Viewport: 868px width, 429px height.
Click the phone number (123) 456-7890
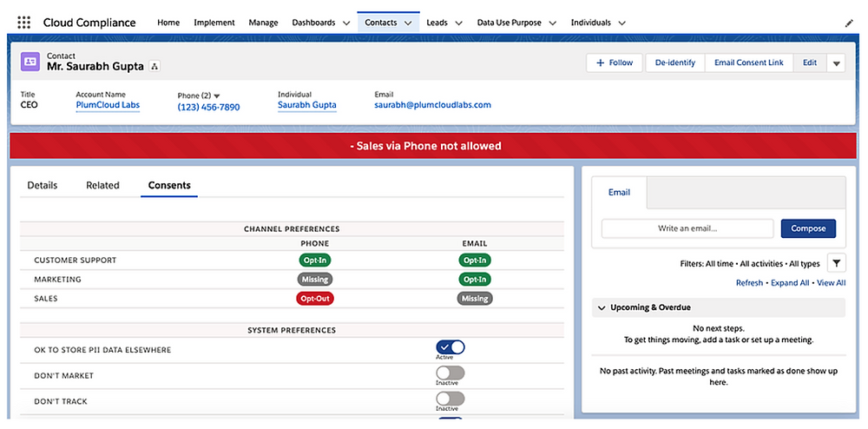tap(208, 108)
